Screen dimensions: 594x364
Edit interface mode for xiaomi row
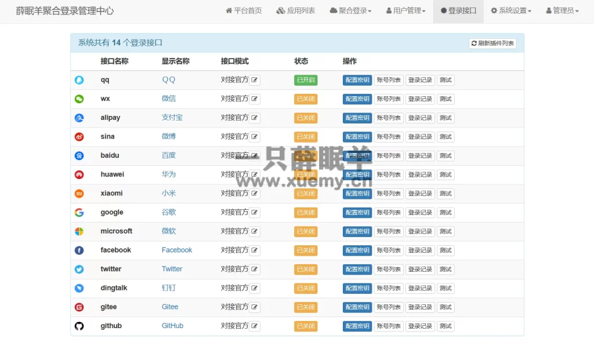coord(255,194)
